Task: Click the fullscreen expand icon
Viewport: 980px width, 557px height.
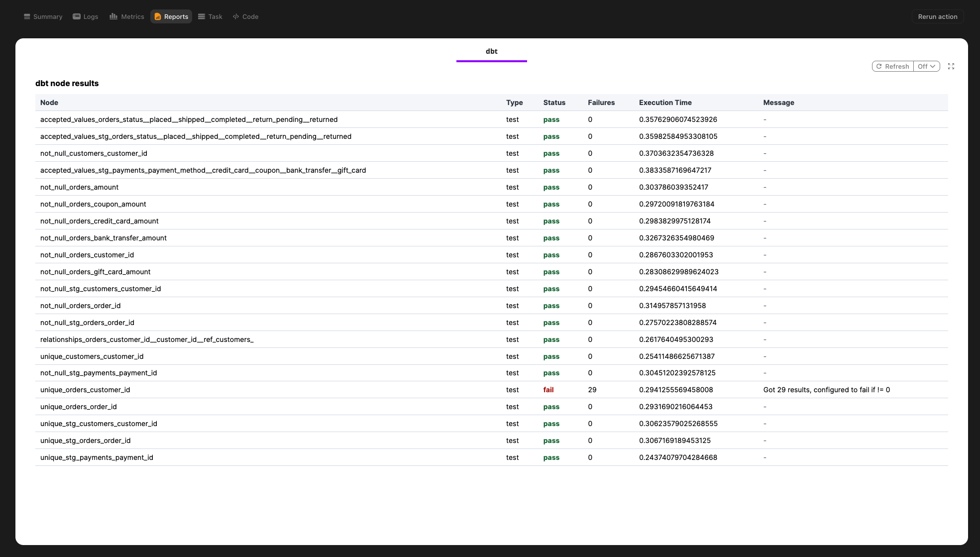Action: pyautogui.click(x=951, y=66)
